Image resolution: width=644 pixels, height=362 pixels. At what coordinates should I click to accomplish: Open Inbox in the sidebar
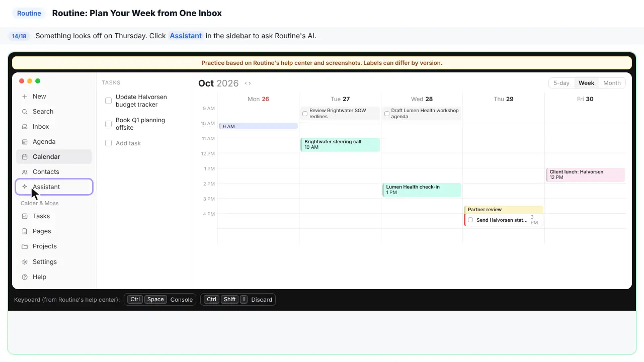[x=54, y=127]
